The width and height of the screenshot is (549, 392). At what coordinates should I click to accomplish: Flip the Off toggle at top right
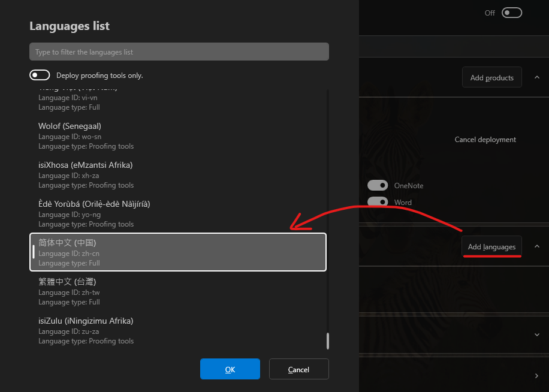point(511,13)
